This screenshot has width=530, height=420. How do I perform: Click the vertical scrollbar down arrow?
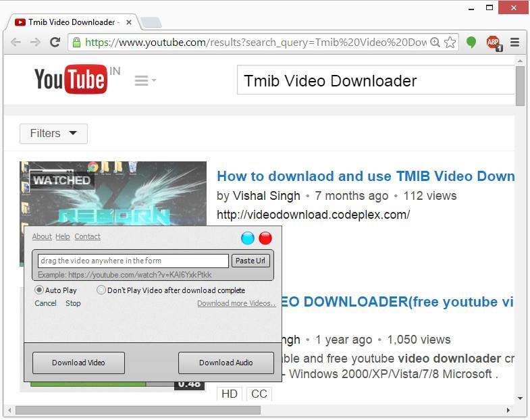[x=520, y=398]
